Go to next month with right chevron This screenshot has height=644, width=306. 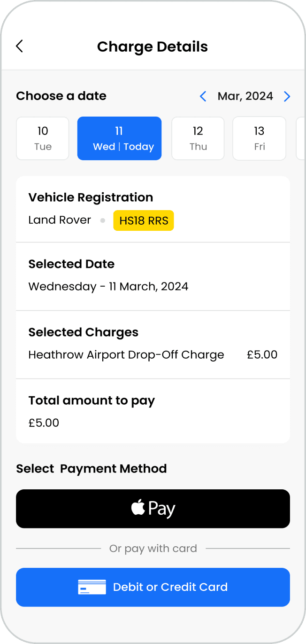pyautogui.click(x=287, y=96)
